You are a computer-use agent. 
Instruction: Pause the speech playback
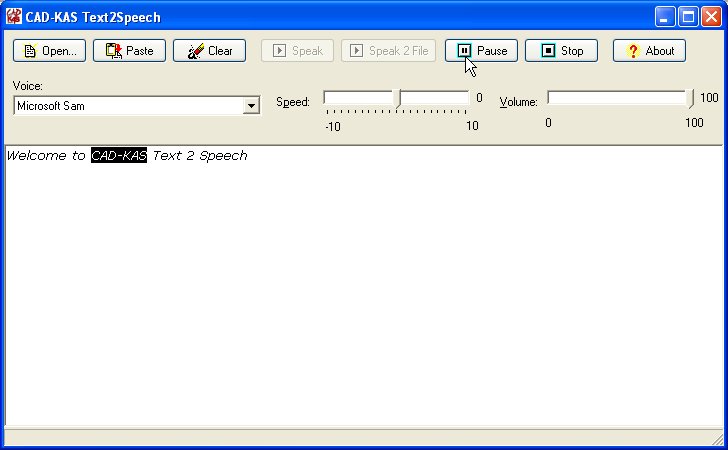481,51
